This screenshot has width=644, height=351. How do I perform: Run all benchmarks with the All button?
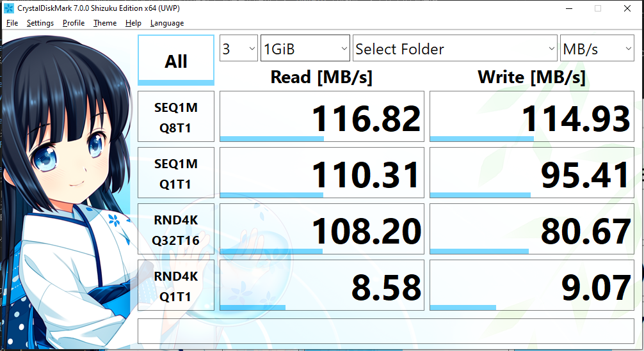(176, 61)
